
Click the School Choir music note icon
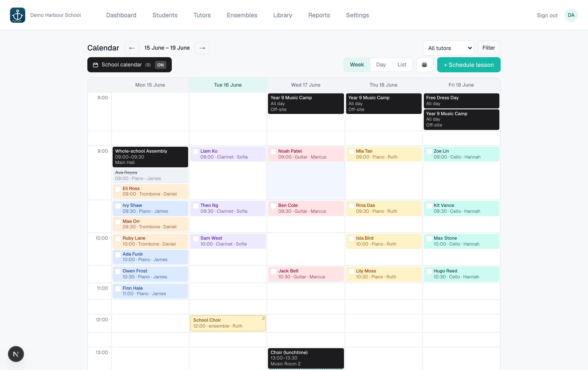pos(263,318)
